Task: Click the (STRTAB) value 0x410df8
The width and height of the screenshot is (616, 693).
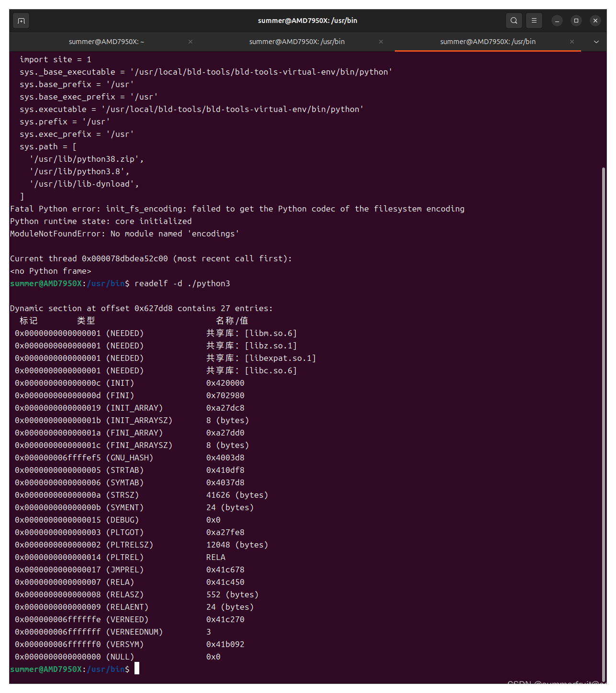Action: [x=225, y=470]
